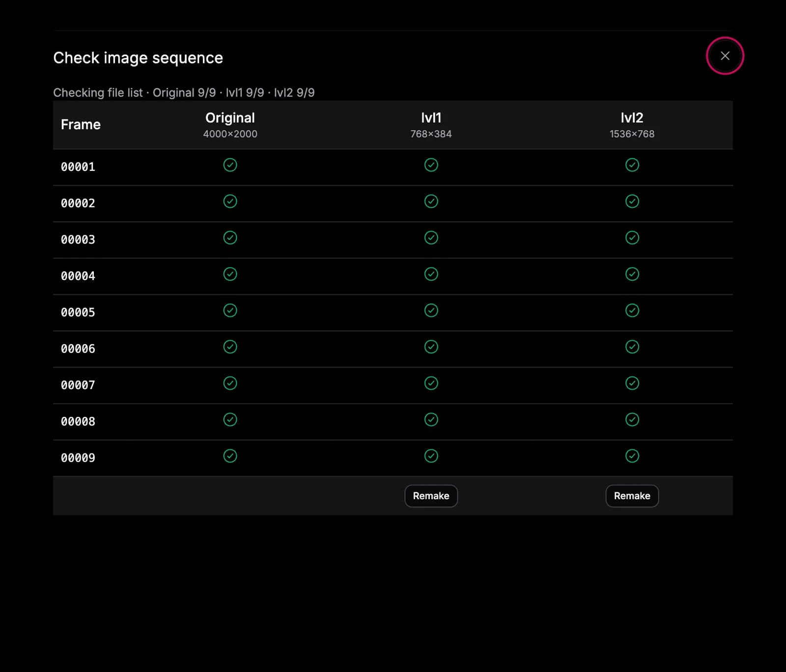Click the Original checkmark for frame 00001
The width and height of the screenshot is (786, 672).
[x=230, y=165]
